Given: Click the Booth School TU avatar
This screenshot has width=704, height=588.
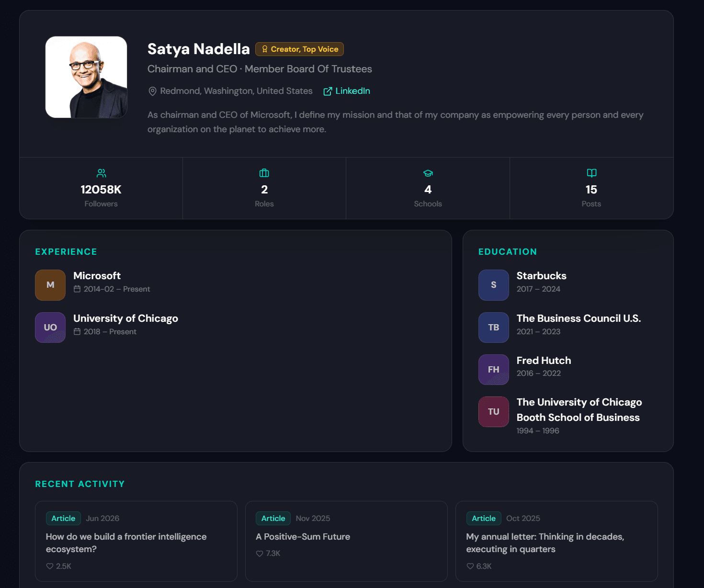Looking at the screenshot, I should 494,412.
